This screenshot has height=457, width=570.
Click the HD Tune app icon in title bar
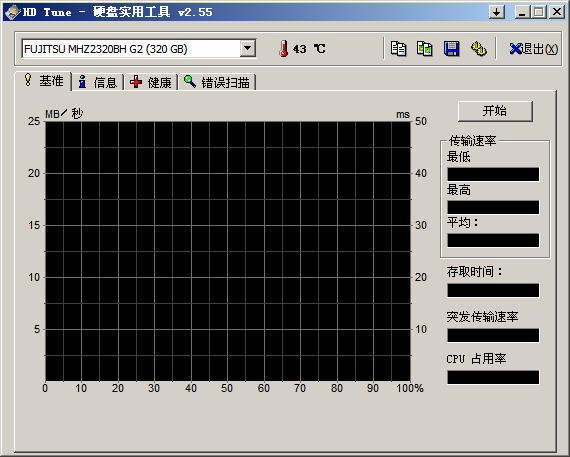(12, 12)
